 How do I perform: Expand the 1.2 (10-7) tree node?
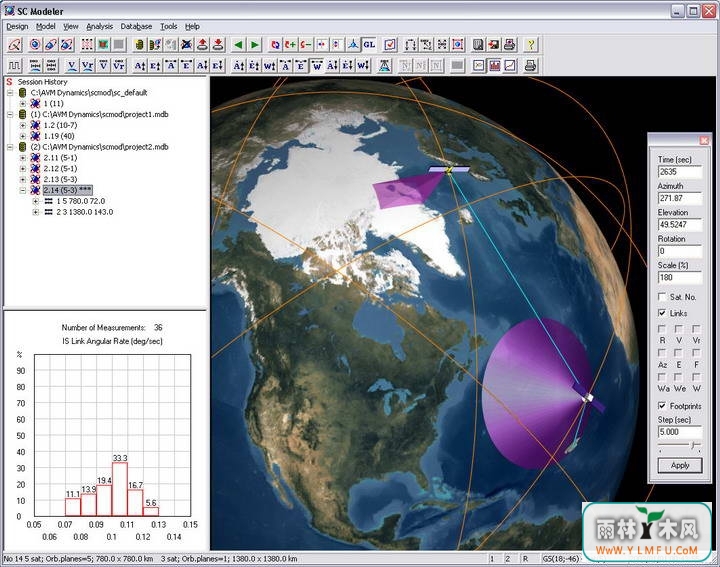click(x=22, y=125)
